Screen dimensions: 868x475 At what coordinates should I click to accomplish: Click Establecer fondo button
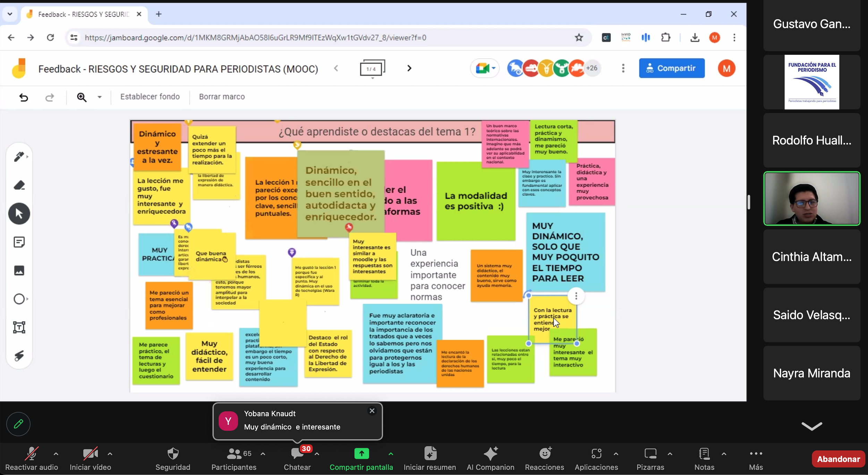pyautogui.click(x=150, y=97)
